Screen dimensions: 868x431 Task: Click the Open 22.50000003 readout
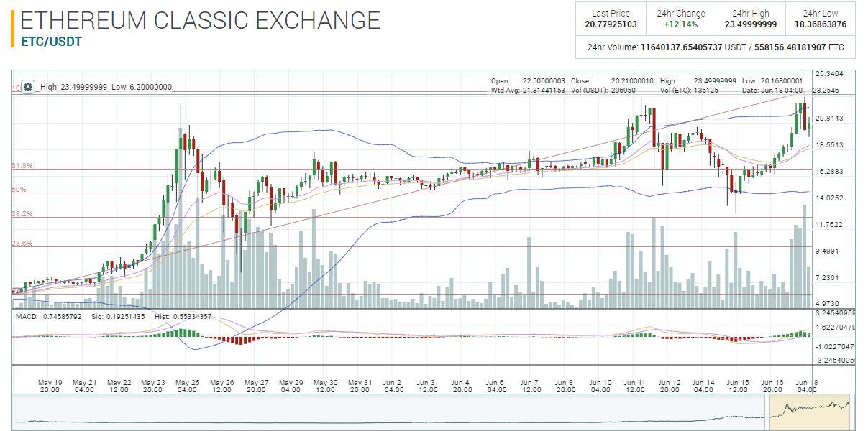529,80
